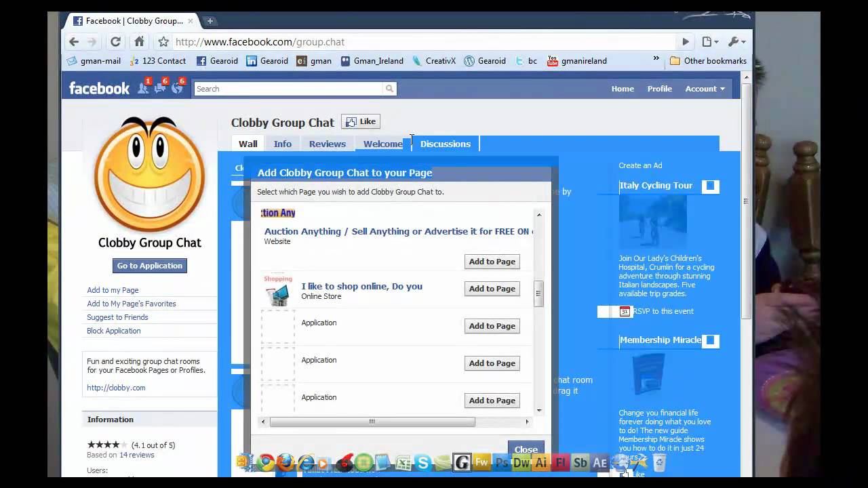Open the Facebook messages icon
The width and height of the screenshot is (868, 488).
click(x=160, y=87)
